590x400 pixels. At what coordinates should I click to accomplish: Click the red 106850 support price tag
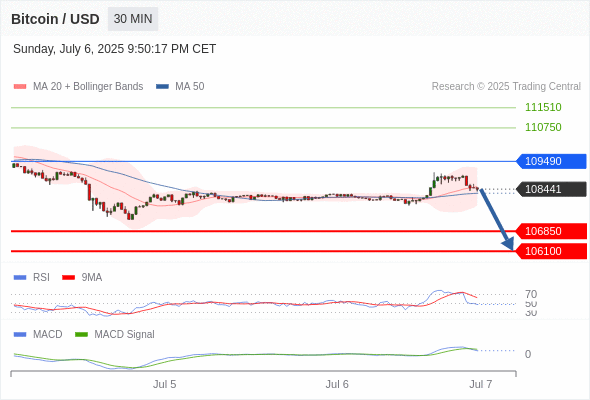551,231
